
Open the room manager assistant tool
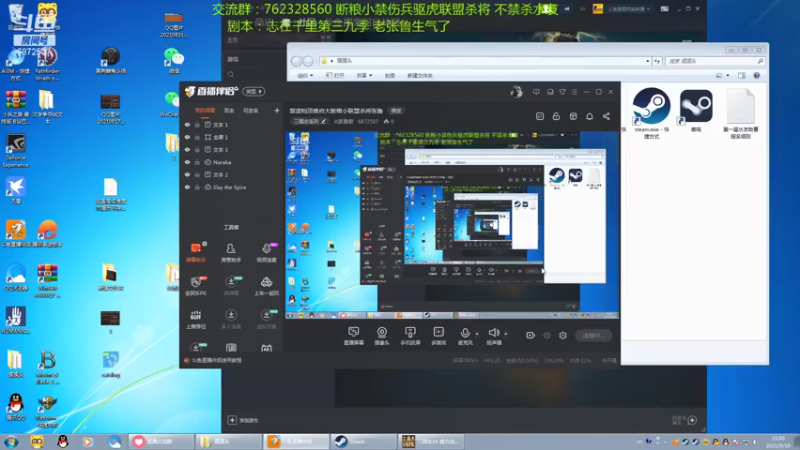231,253
